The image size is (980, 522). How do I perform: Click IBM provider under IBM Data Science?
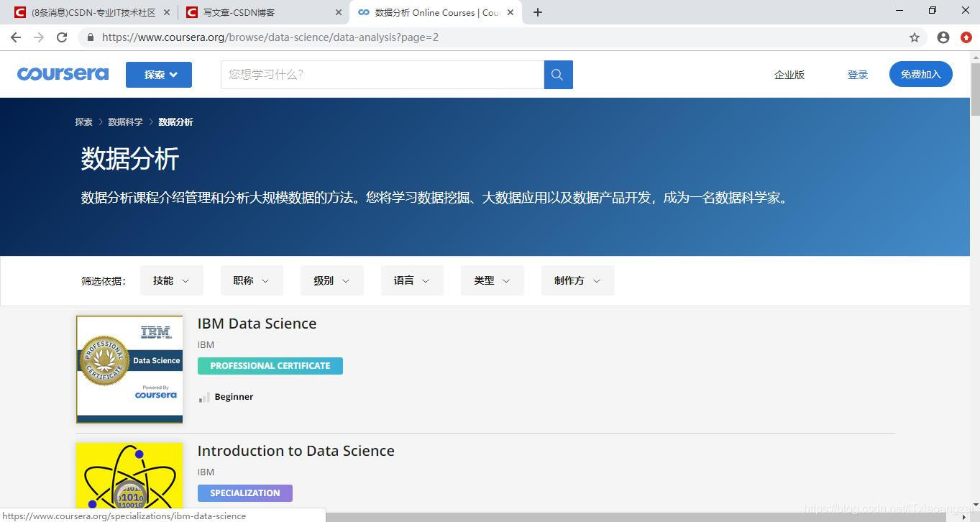pyautogui.click(x=206, y=344)
